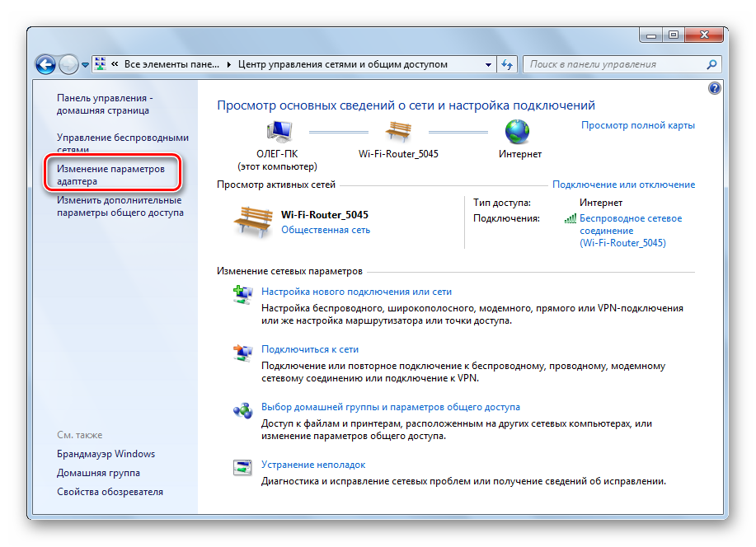This screenshot has width=756, height=547.
Task: Open 'Панель управления - домашняя страница'
Action: coord(105,104)
